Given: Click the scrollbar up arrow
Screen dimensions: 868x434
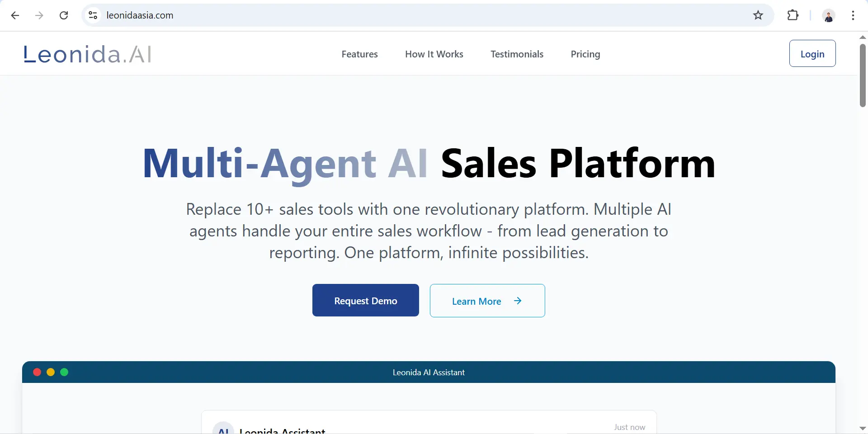Looking at the screenshot, I should click(863, 37).
